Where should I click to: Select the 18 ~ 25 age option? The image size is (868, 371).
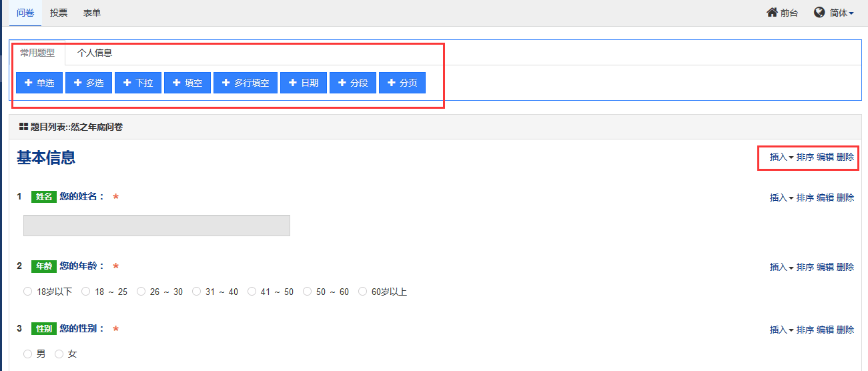coord(85,292)
